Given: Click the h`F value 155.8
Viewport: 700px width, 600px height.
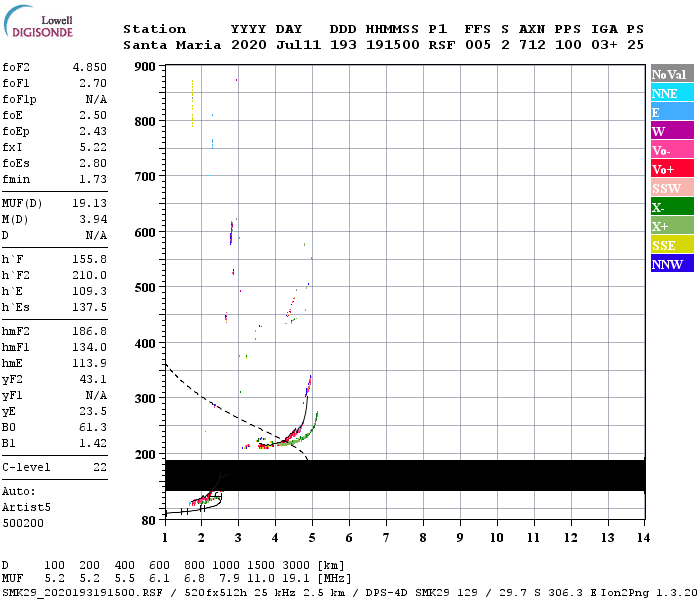Looking at the screenshot, I should click(90, 259).
